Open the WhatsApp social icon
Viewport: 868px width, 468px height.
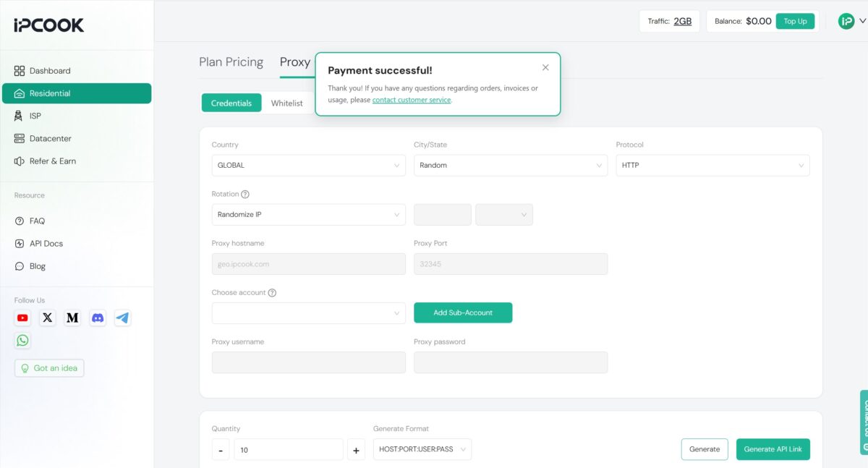coord(23,340)
